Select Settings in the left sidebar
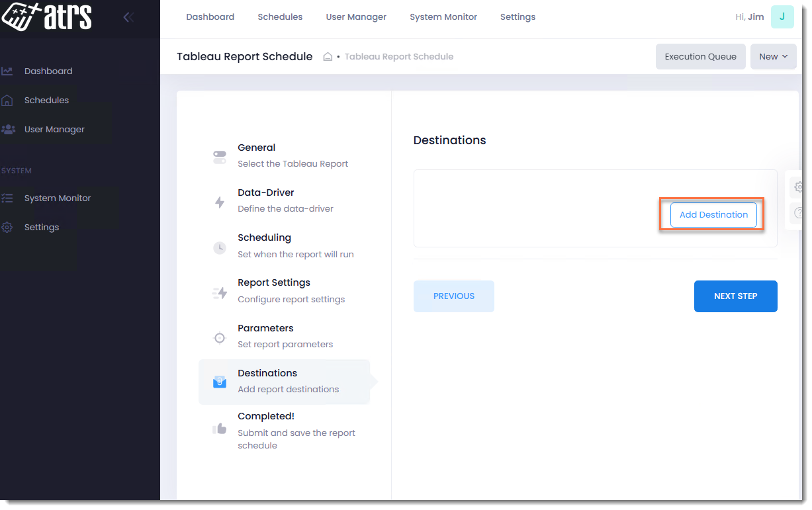 pyautogui.click(x=42, y=227)
